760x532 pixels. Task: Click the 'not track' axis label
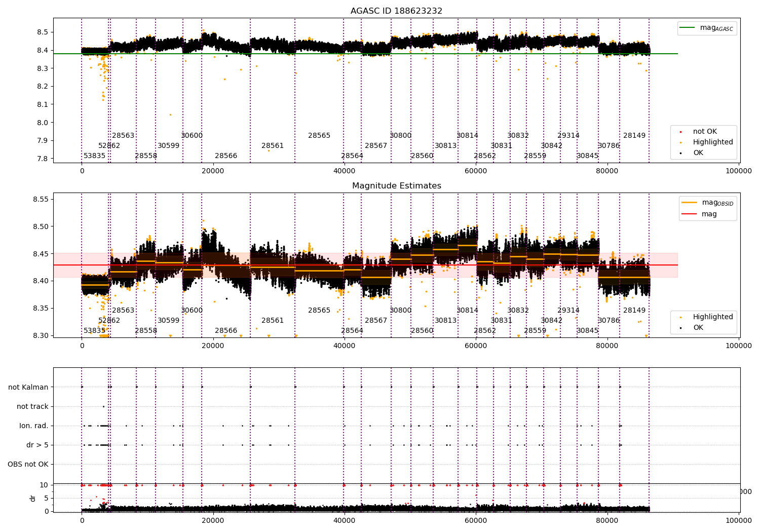(32, 406)
